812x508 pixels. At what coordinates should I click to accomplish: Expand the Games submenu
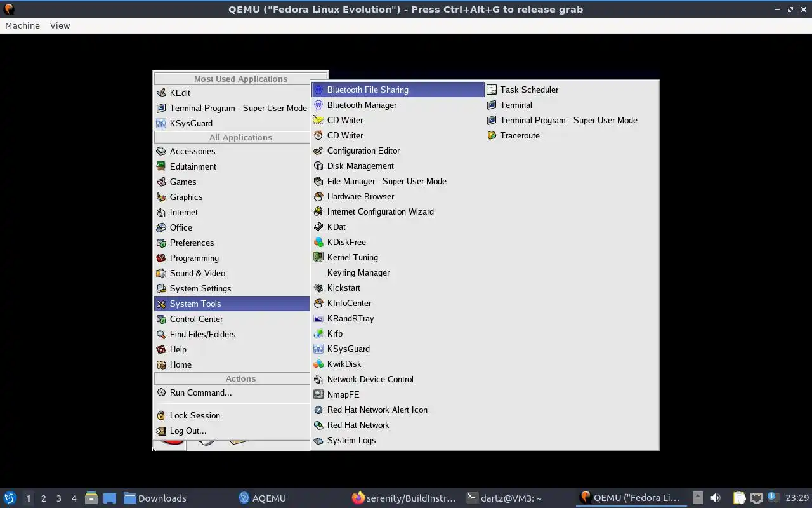point(232,182)
